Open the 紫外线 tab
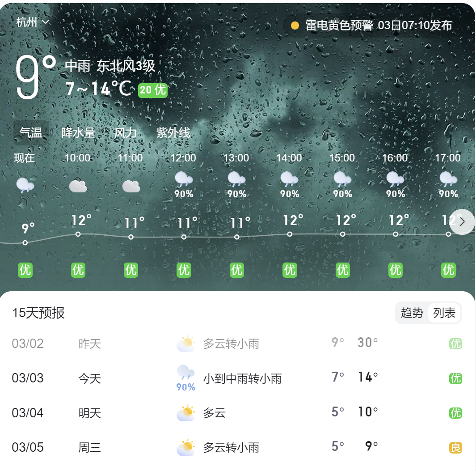 pyautogui.click(x=173, y=133)
